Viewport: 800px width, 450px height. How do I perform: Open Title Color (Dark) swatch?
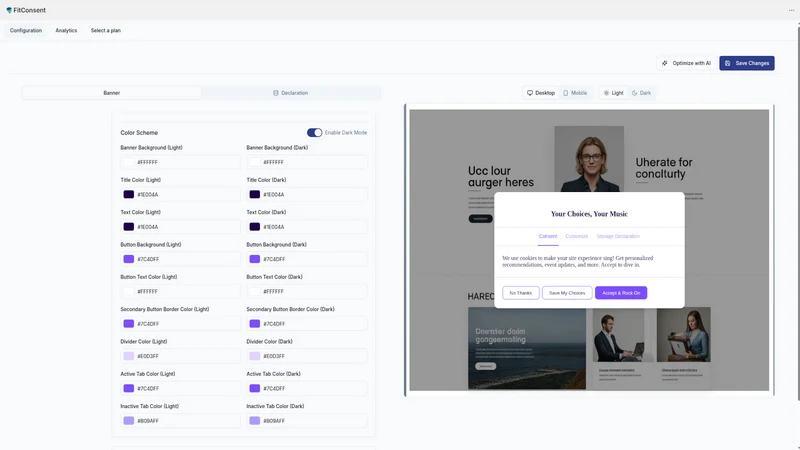(255, 194)
